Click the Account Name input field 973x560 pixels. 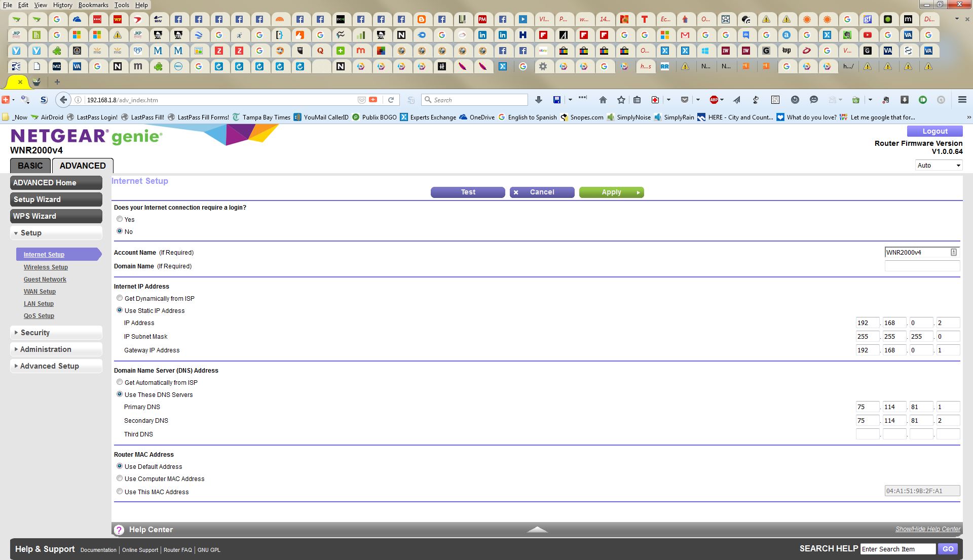tap(922, 252)
